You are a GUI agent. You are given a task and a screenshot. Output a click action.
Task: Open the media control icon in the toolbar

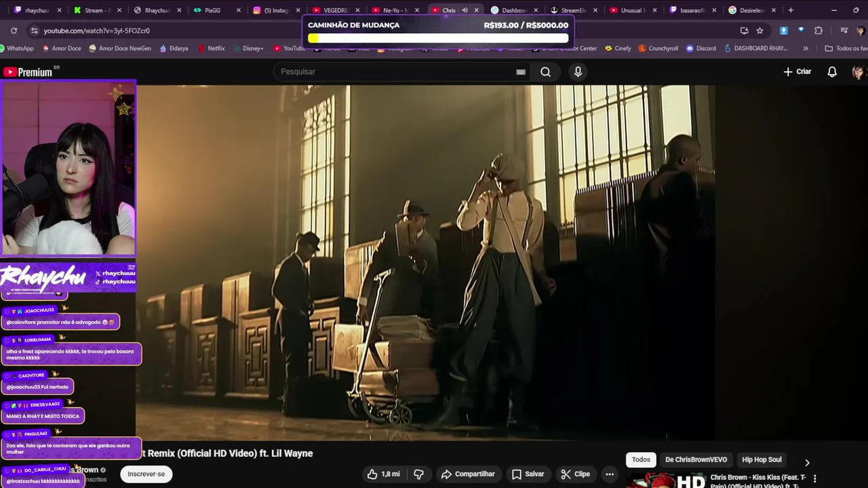click(844, 30)
